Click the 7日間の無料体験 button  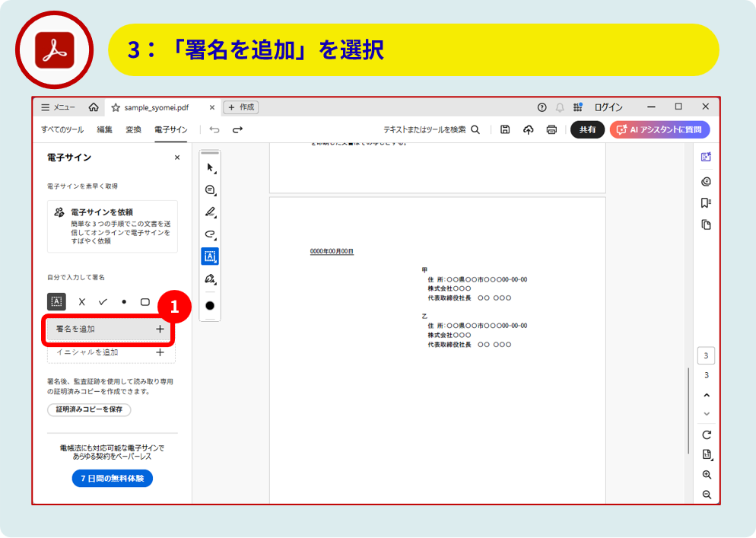coord(112,478)
